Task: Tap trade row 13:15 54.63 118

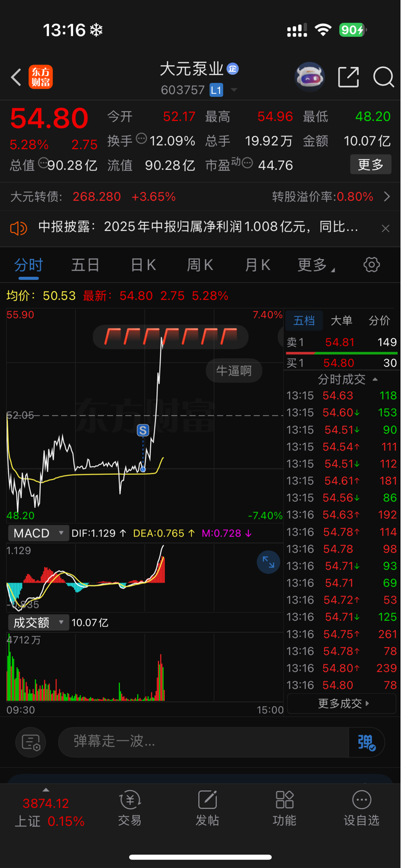Action: 342,395
